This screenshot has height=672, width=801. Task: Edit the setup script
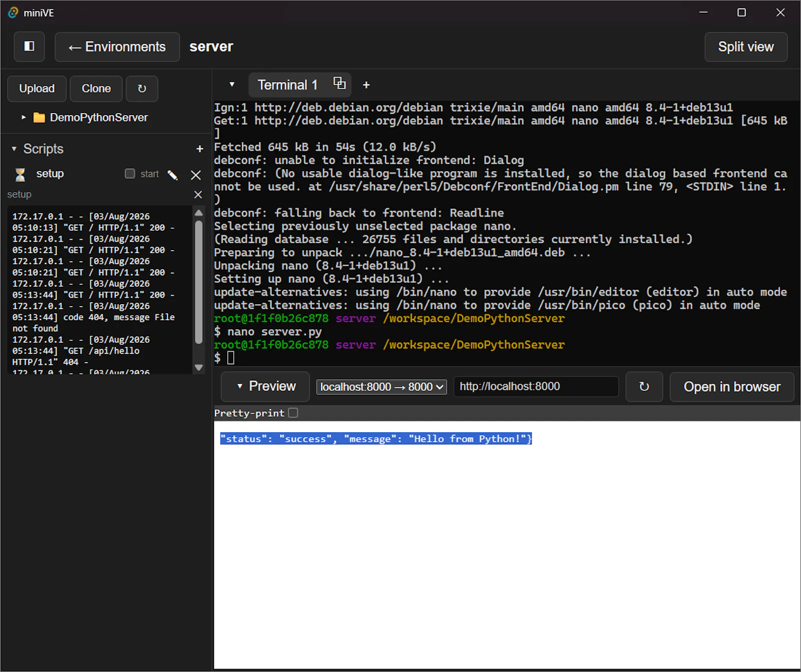[x=173, y=175]
